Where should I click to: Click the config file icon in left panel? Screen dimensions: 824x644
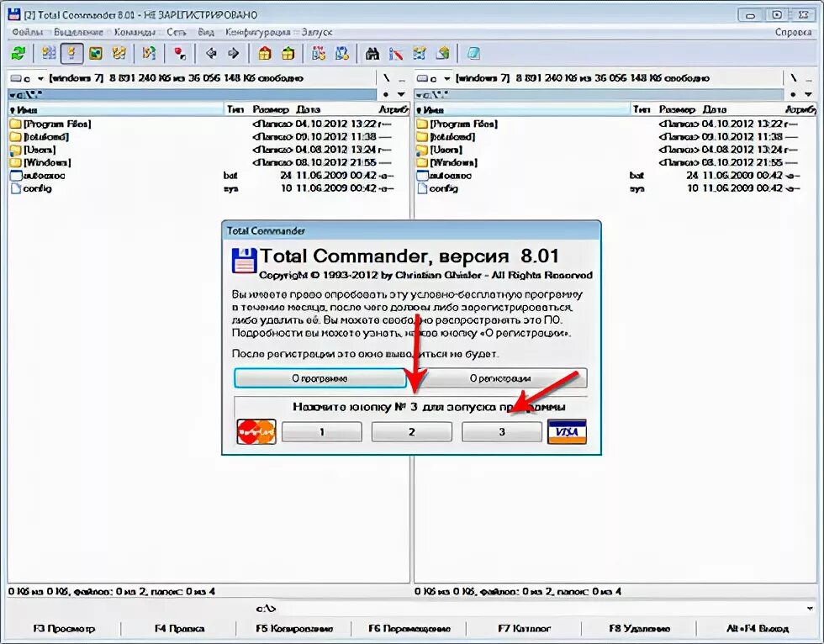(x=15, y=188)
